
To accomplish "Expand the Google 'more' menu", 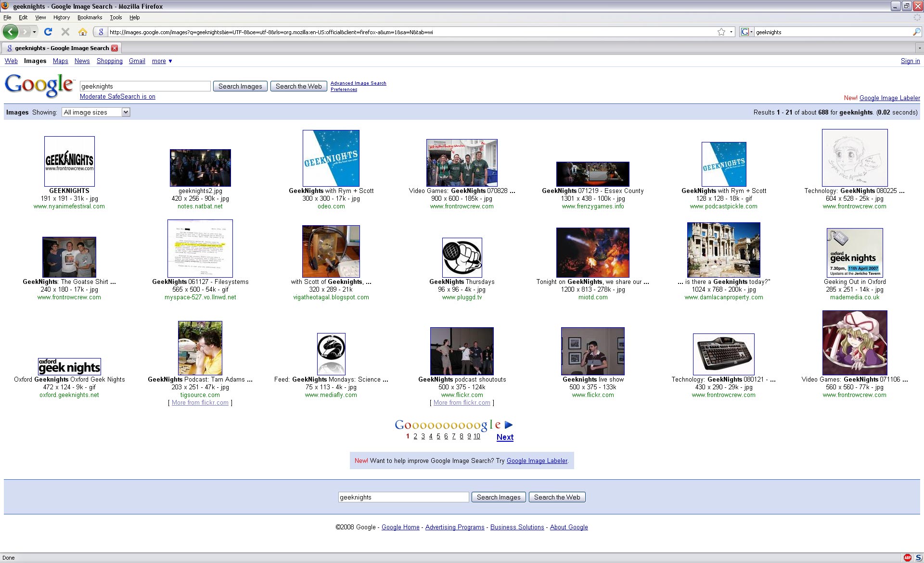I will pyautogui.click(x=162, y=61).
